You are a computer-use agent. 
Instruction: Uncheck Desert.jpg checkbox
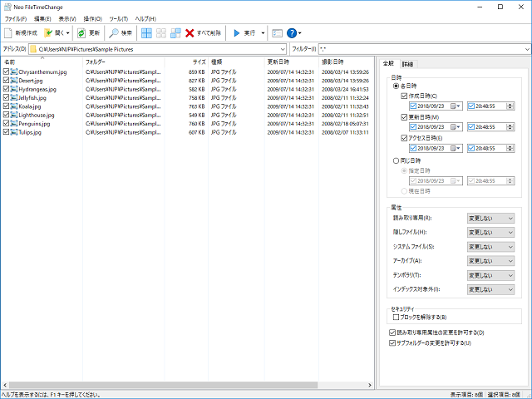click(x=6, y=81)
